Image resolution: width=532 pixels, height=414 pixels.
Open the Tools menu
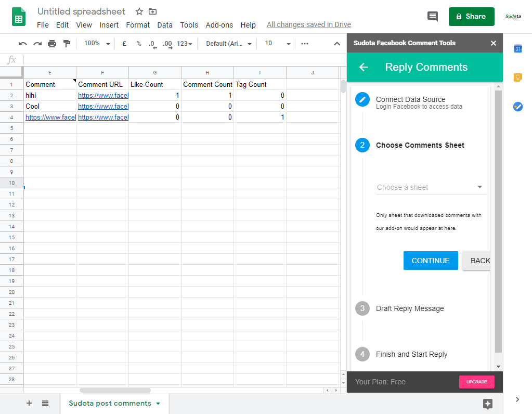pyautogui.click(x=189, y=25)
